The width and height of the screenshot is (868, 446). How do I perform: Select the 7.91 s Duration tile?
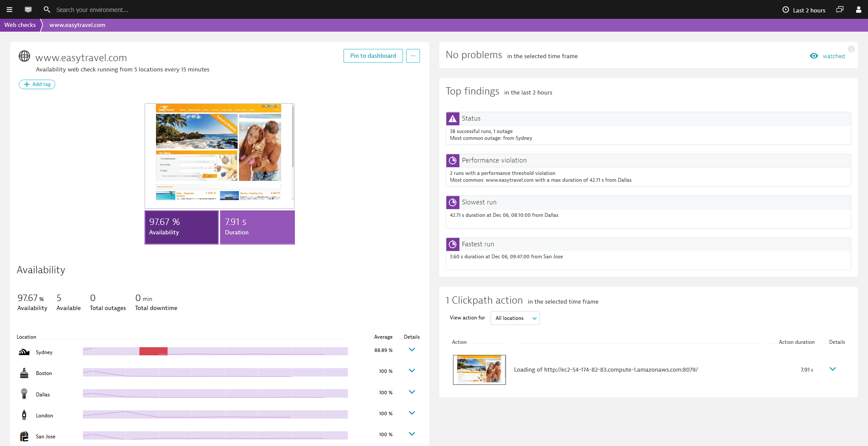click(x=257, y=227)
